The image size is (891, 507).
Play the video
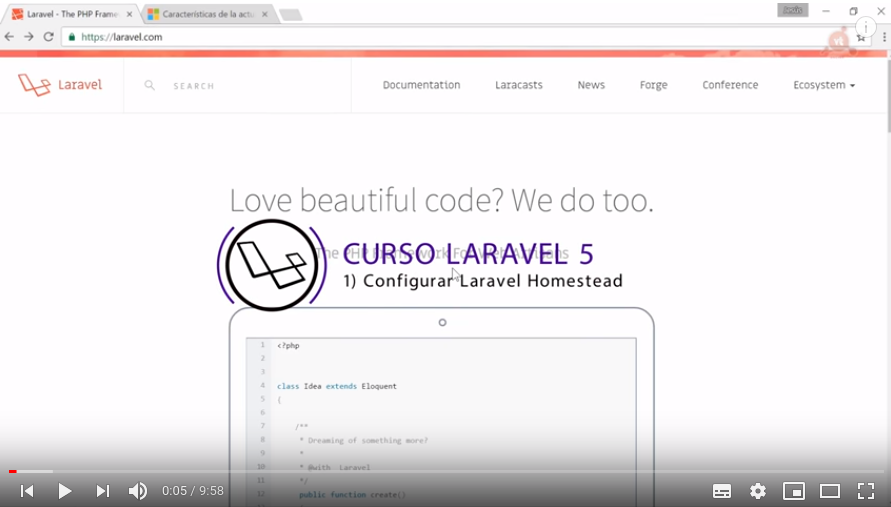(65, 491)
